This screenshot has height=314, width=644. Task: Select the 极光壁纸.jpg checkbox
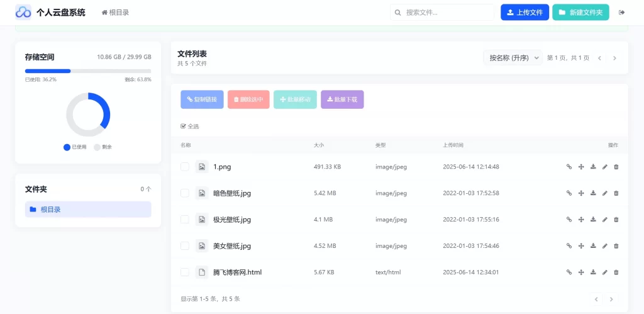pos(185,220)
